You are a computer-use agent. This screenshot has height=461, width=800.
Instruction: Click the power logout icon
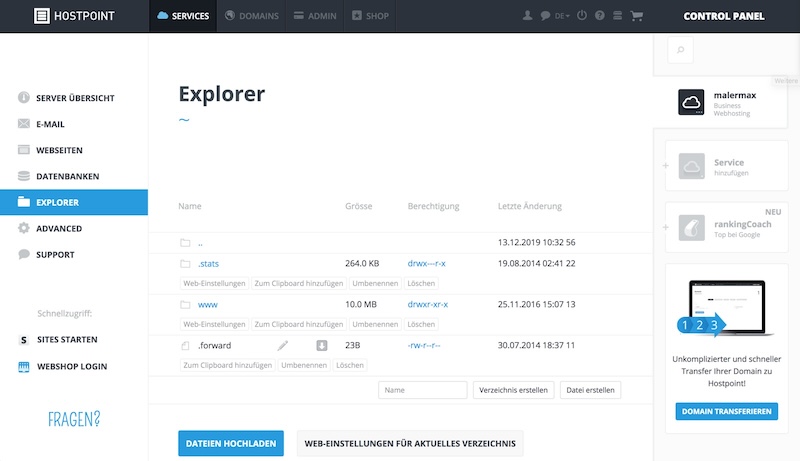[x=582, y=15]
